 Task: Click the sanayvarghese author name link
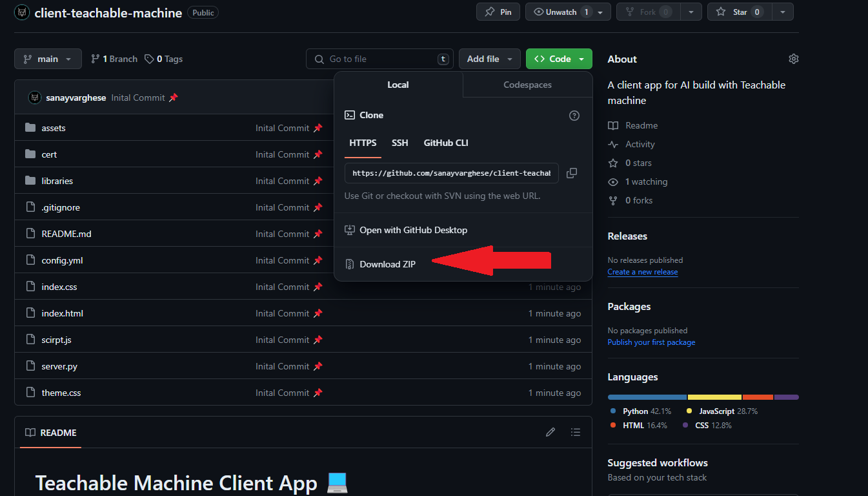pyautogui.click(x=76, y=98)
